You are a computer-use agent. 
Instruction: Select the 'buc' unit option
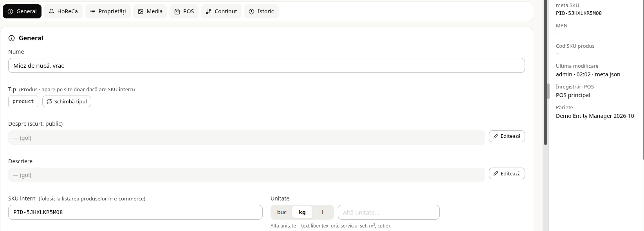[x=282, y=212]
